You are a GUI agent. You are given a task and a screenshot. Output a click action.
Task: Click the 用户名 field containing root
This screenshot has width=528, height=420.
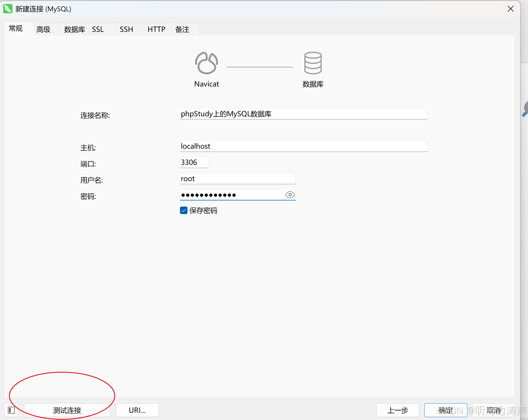238,178
